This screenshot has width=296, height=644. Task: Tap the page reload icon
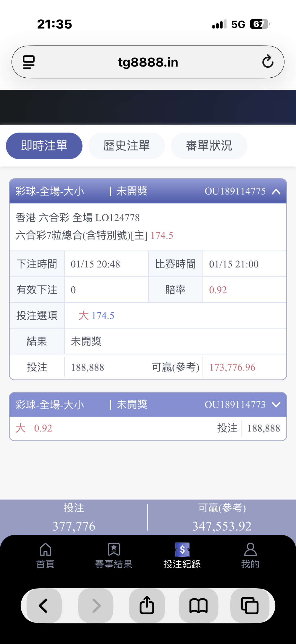click(x=267, y=62)
